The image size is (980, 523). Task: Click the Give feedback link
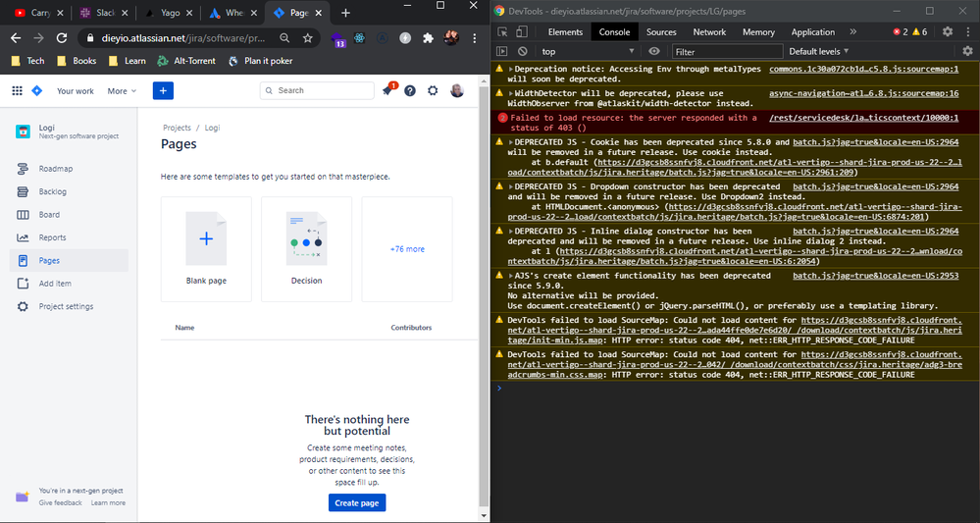click(x=60, y=503)
